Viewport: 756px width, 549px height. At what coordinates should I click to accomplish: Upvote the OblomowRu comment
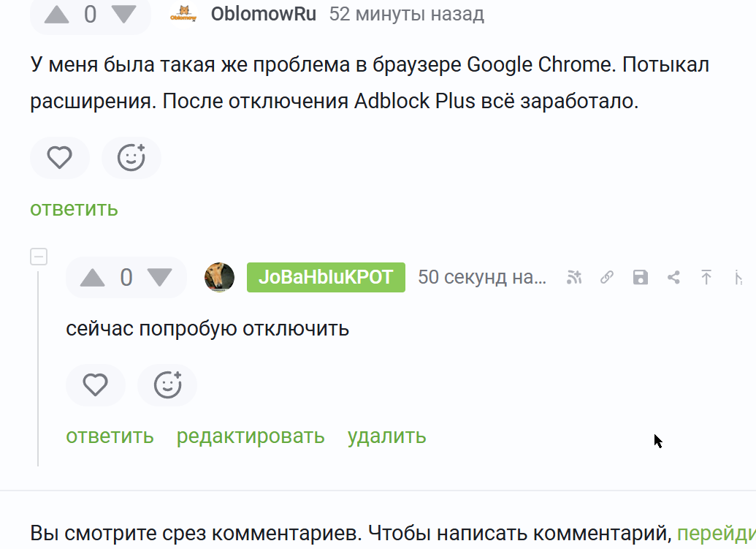click(x=56, y=14)
